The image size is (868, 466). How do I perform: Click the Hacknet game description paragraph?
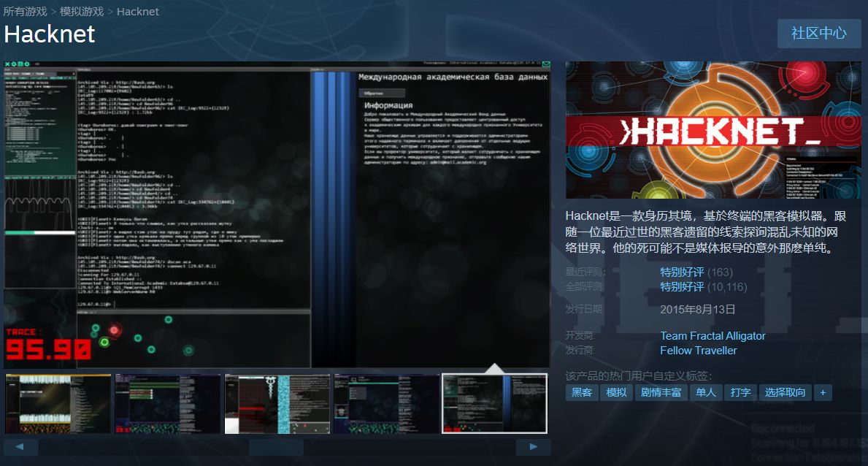(706, 232)
